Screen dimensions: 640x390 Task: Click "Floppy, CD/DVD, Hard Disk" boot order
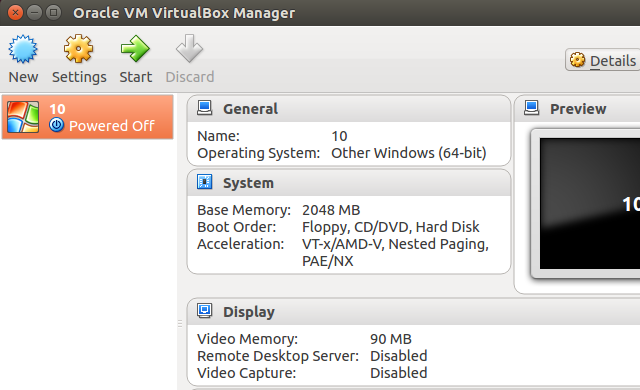coord(391,227)
